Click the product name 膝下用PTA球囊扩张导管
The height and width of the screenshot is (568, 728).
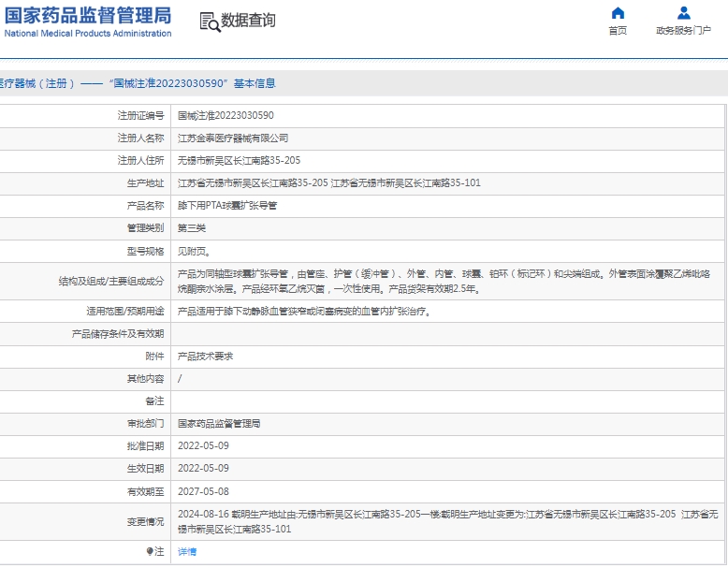[227, 205]
